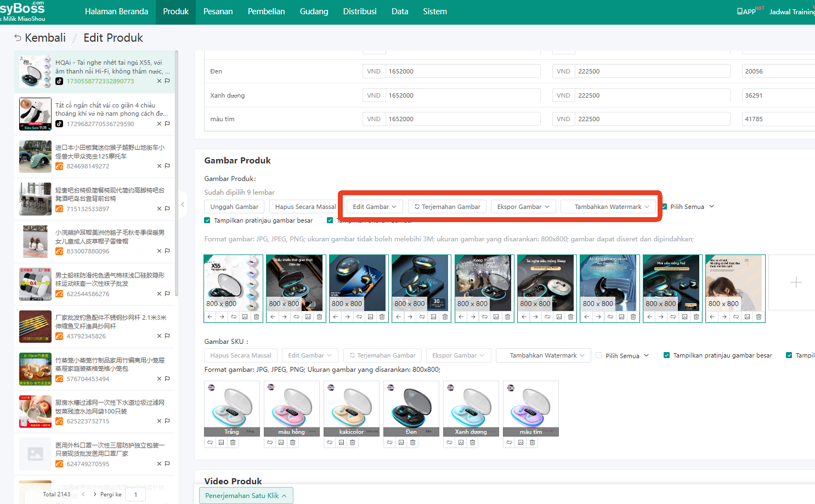Flag product 1729682770536729590 in sidebar

(167, 123)
